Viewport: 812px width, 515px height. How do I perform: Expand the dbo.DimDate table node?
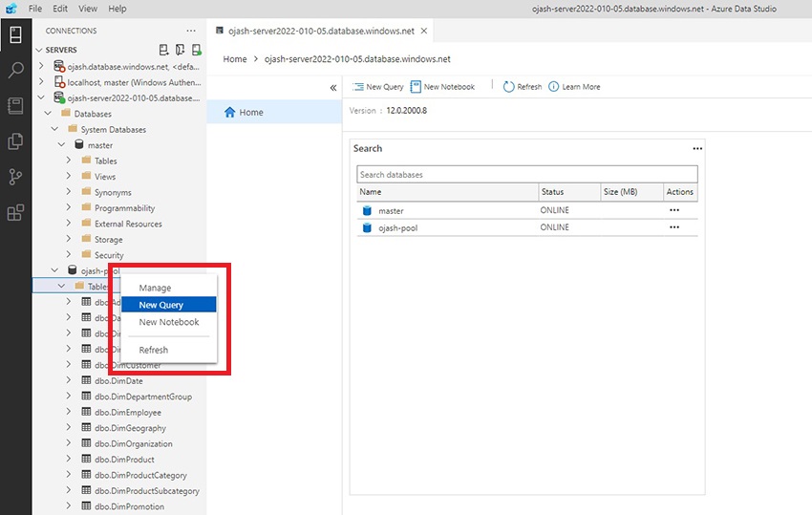69,380
